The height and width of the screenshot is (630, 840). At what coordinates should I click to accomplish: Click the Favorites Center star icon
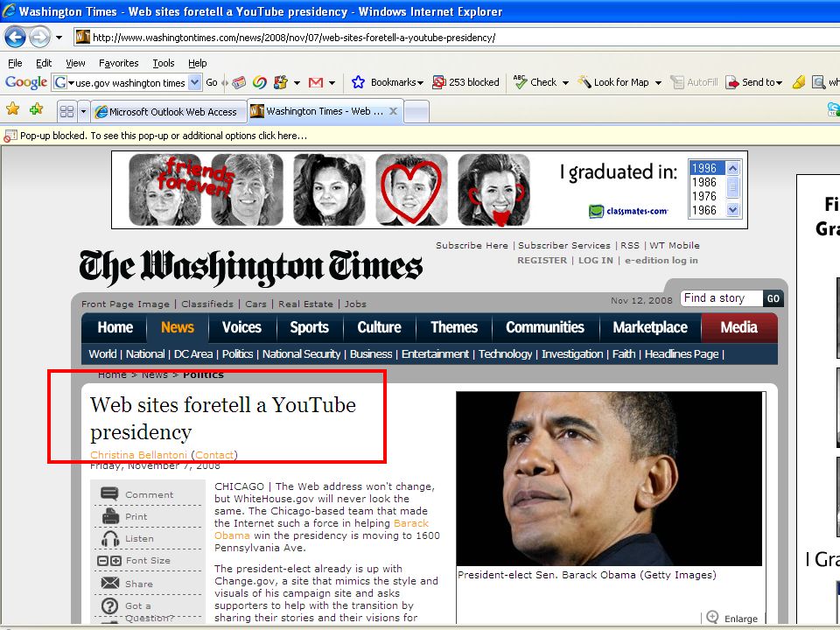[13, 109]
